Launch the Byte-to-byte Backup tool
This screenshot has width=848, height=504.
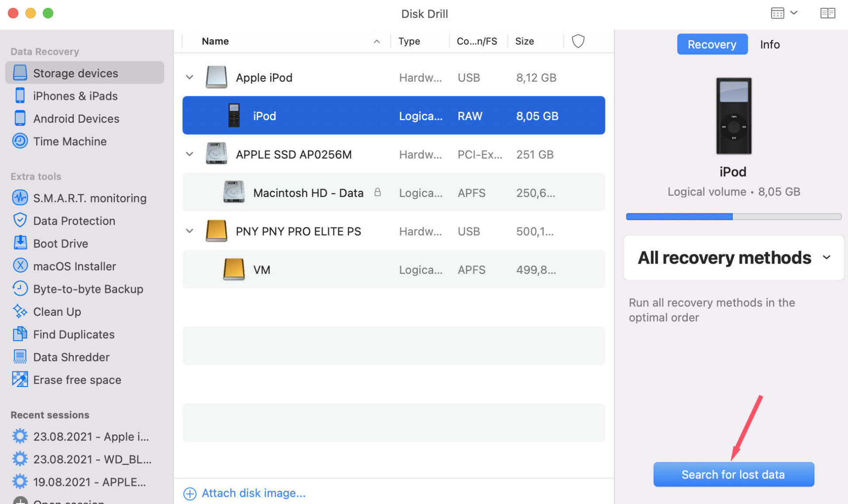[88, 289]
